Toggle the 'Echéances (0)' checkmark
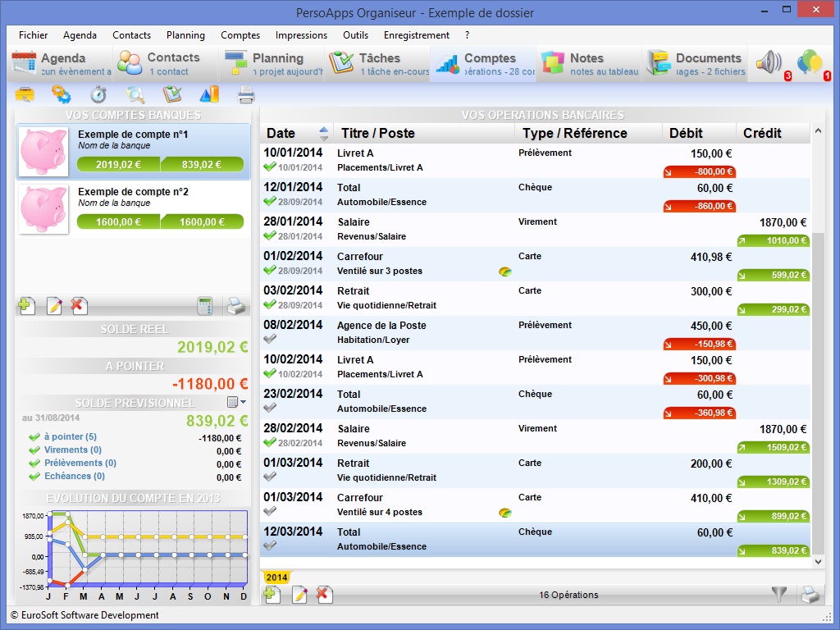 pyautogui.click(x=34, y=477)
